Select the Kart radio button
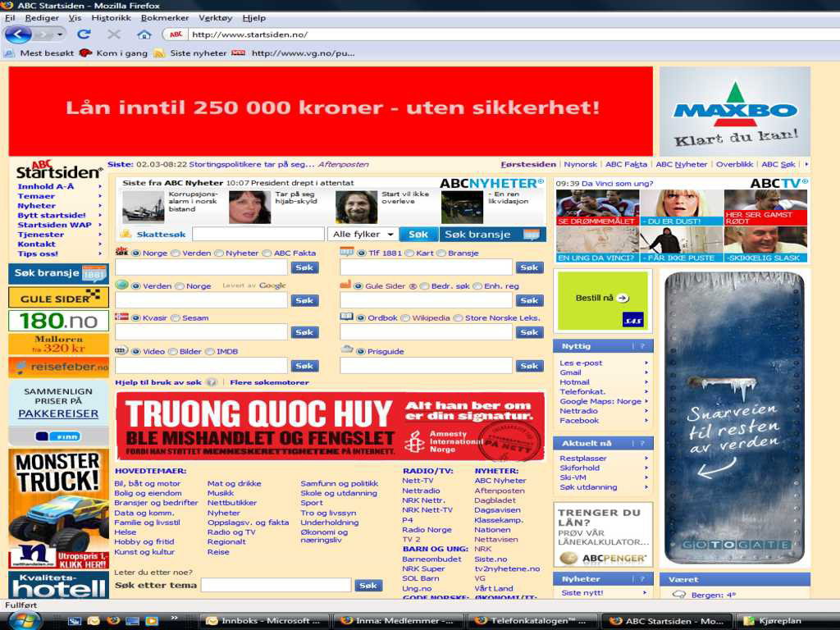 click(x=409, y=253)
